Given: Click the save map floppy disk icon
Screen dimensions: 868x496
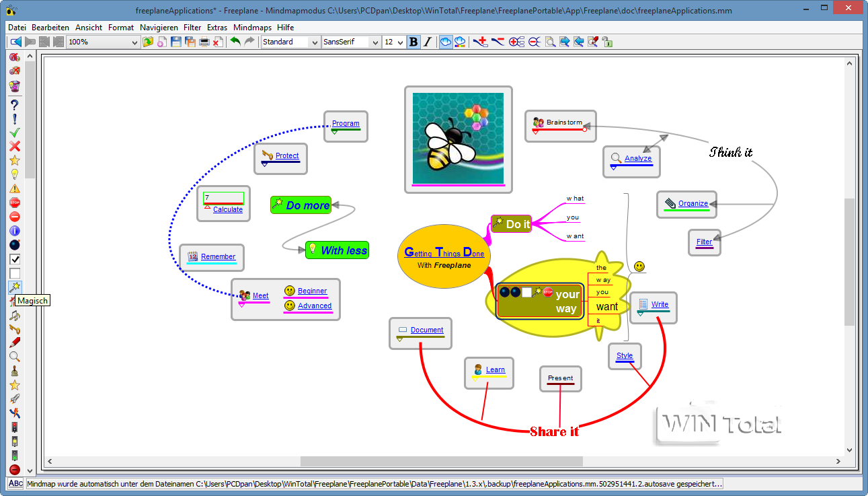Looking at the screenshot, I should point(176,42).
